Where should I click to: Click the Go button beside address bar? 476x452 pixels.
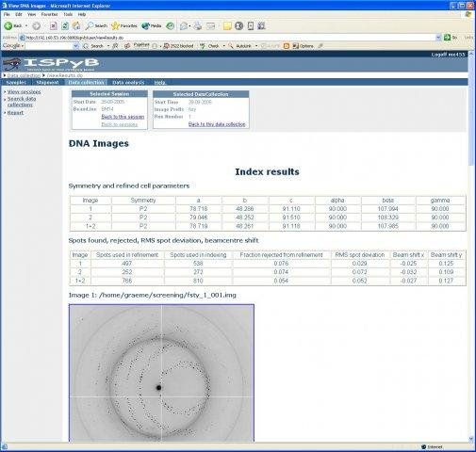[x=451, y=38]
